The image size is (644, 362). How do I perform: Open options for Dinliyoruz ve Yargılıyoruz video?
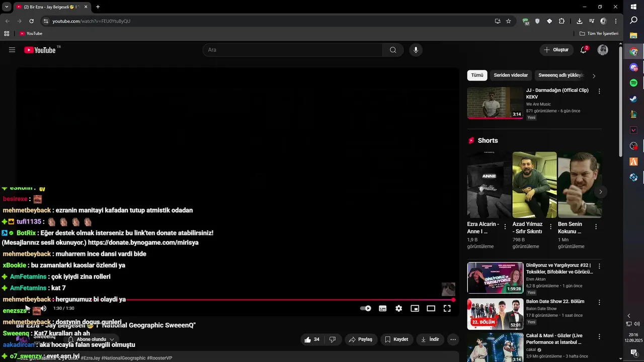coord(599,266)
